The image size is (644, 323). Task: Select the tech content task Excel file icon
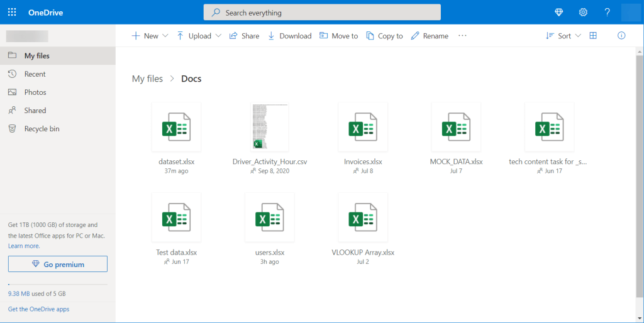(x=549, y=127)
